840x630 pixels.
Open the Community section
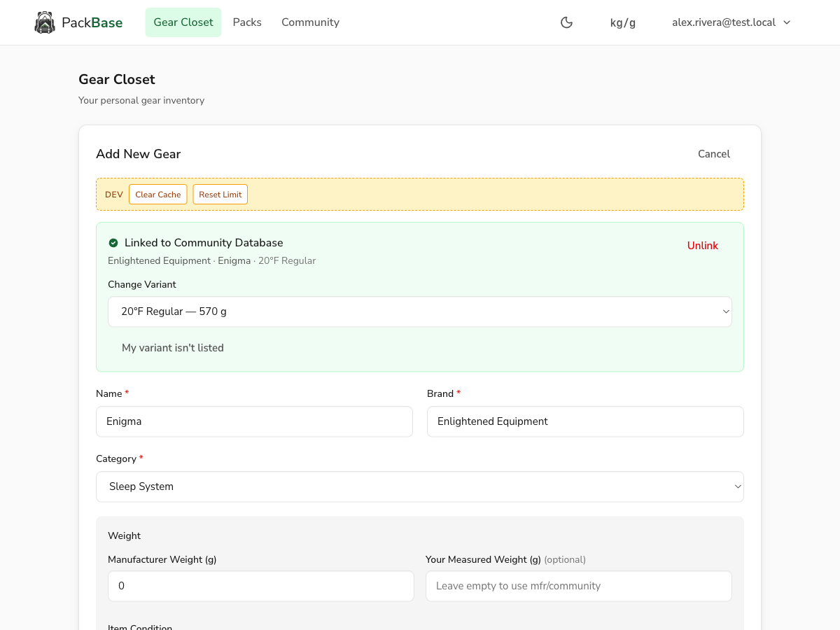pos(310,22)
